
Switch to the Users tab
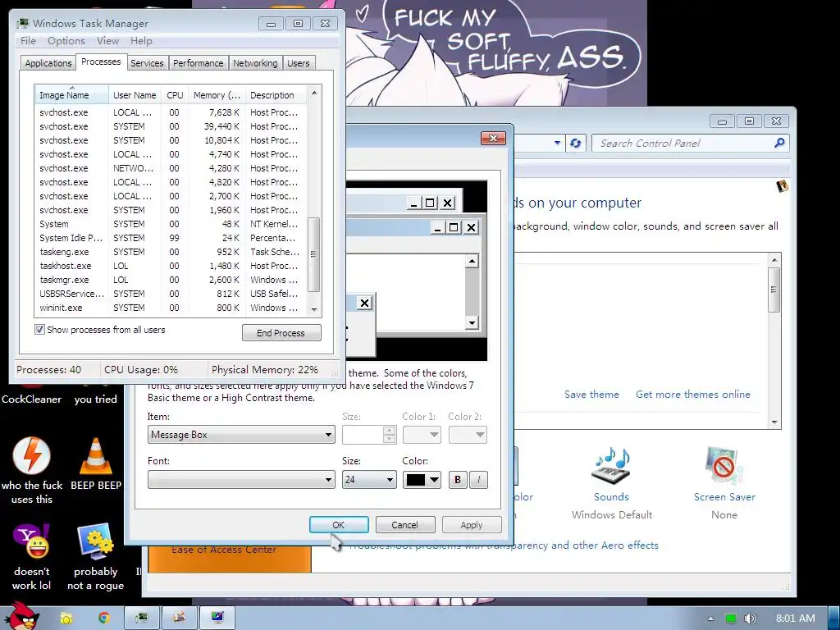click(299, 62)
